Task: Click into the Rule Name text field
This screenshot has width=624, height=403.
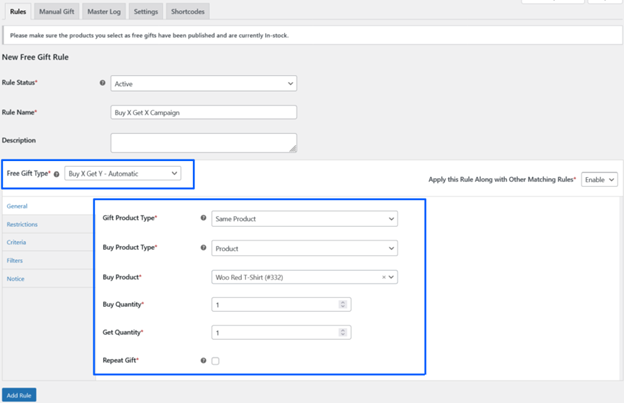Action: pyautogui.click(x=204, y=113)
